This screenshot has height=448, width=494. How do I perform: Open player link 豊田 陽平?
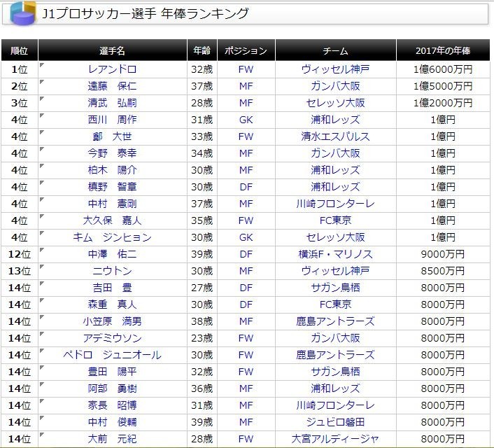tap(113, 372)
